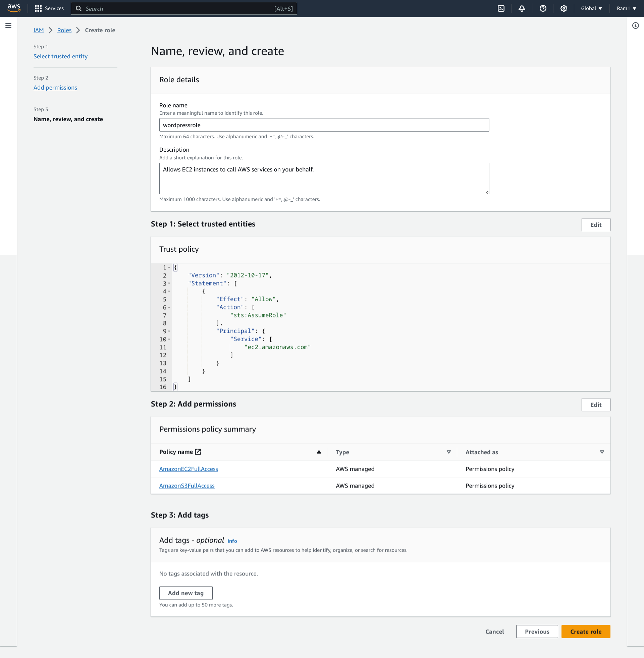Click in the Role name field
This screenshot has height=658, width=644.
(324, 125)
